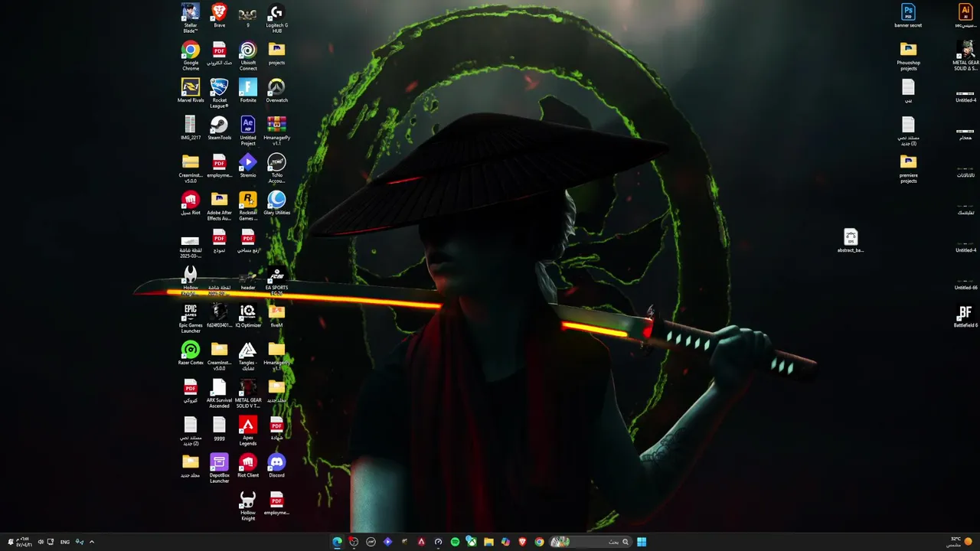Screen dimensions: 980x551
Task: Click the taskbar search box
Action: tap(590, 542)
